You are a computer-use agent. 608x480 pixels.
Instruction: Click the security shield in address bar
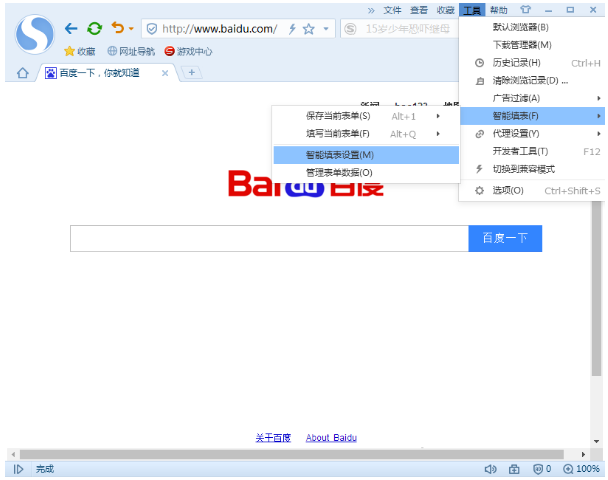[x=152, y=29]
